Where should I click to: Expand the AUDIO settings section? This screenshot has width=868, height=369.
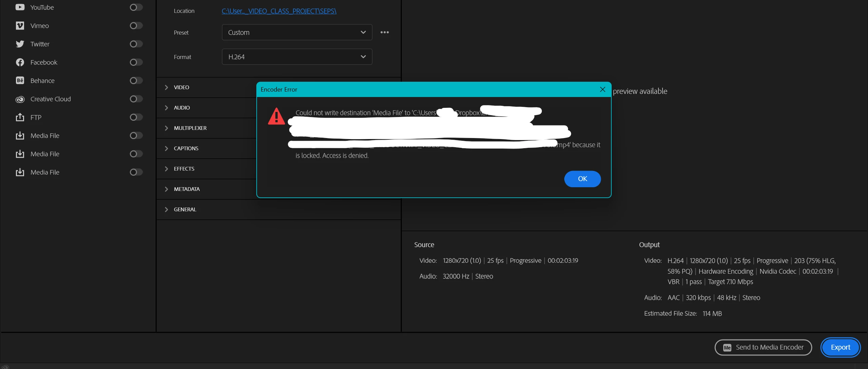(182, 108)
